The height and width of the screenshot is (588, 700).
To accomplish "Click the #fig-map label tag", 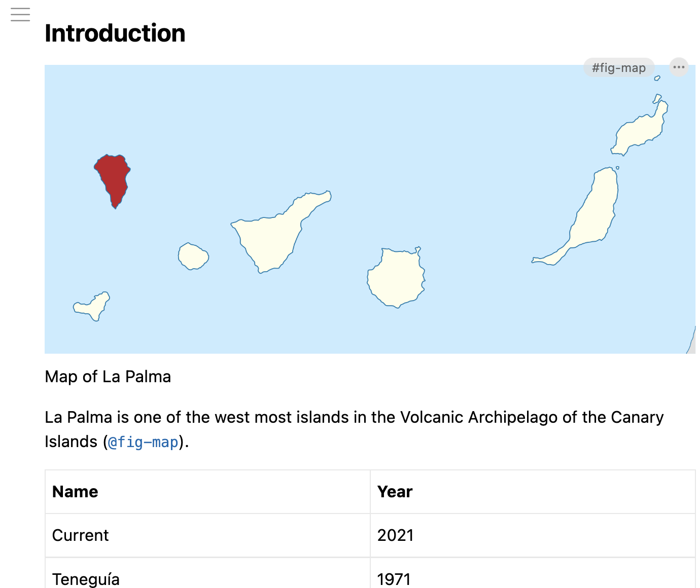I will click(x=618, y=67).
